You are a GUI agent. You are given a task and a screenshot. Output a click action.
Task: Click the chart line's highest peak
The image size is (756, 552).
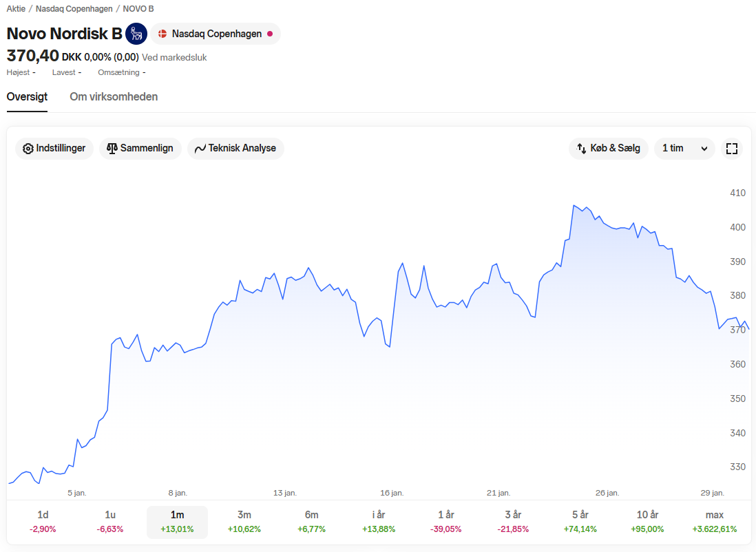tap(574, 205)
